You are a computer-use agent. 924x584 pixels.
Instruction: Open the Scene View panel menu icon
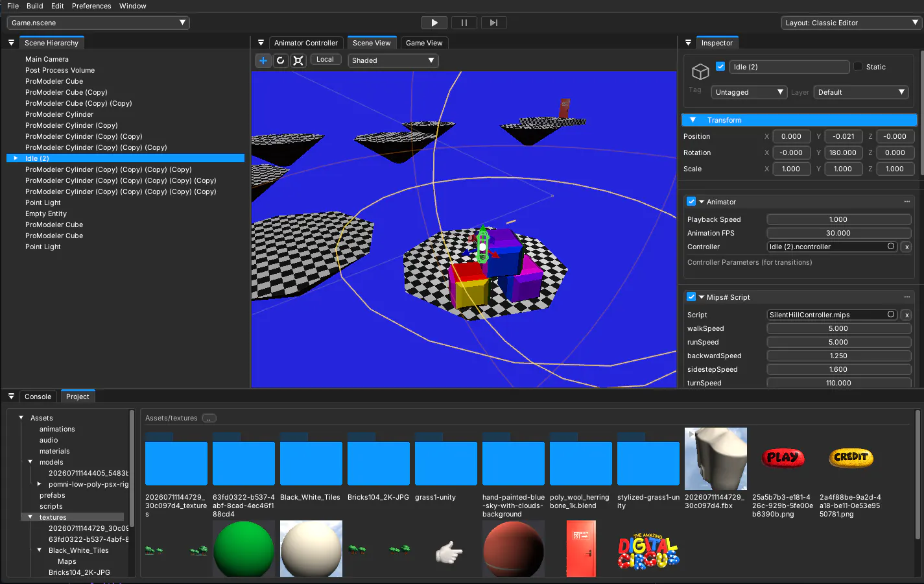point(261,43)
